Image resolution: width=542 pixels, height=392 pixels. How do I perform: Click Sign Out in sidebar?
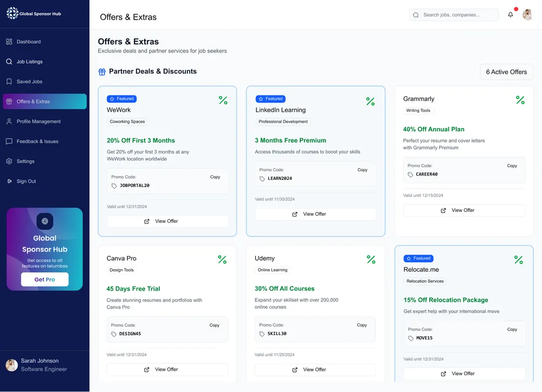[x=44, y=181]
